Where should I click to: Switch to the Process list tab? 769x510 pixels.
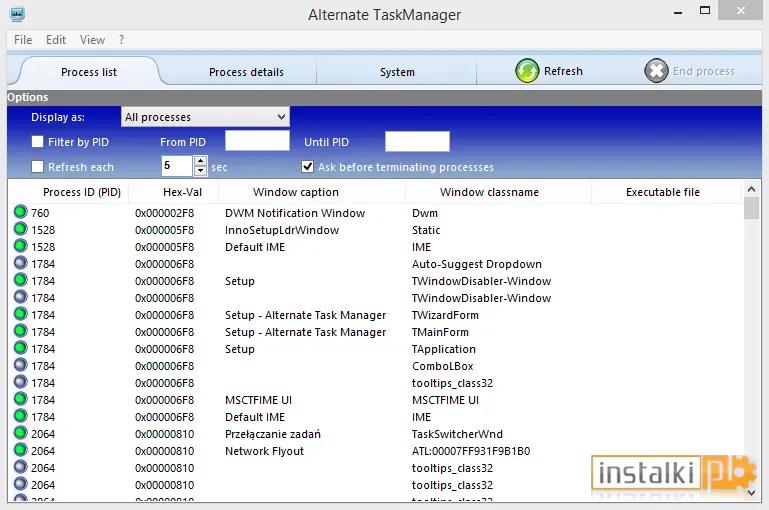click(x=89, y=72)
